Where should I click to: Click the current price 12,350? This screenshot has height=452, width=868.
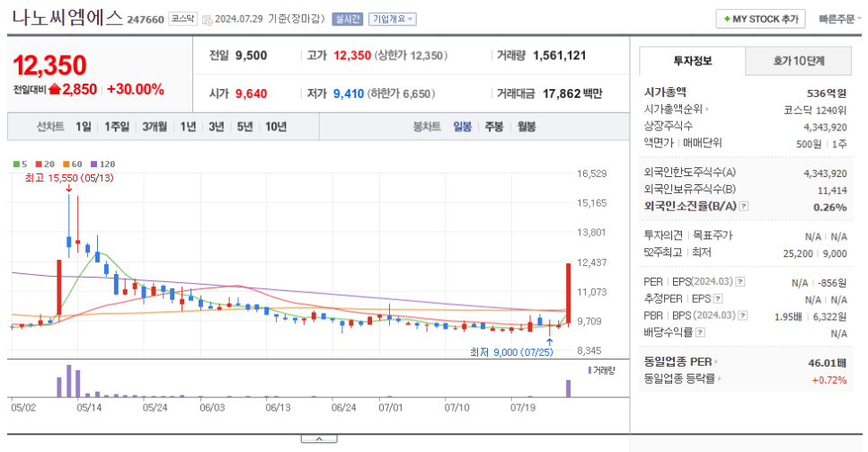point(49,66)
